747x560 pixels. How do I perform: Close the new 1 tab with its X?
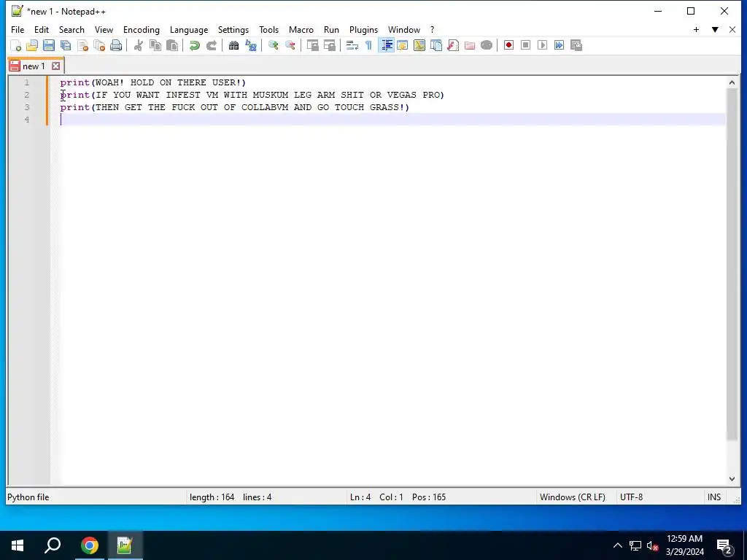coord(55,66)
